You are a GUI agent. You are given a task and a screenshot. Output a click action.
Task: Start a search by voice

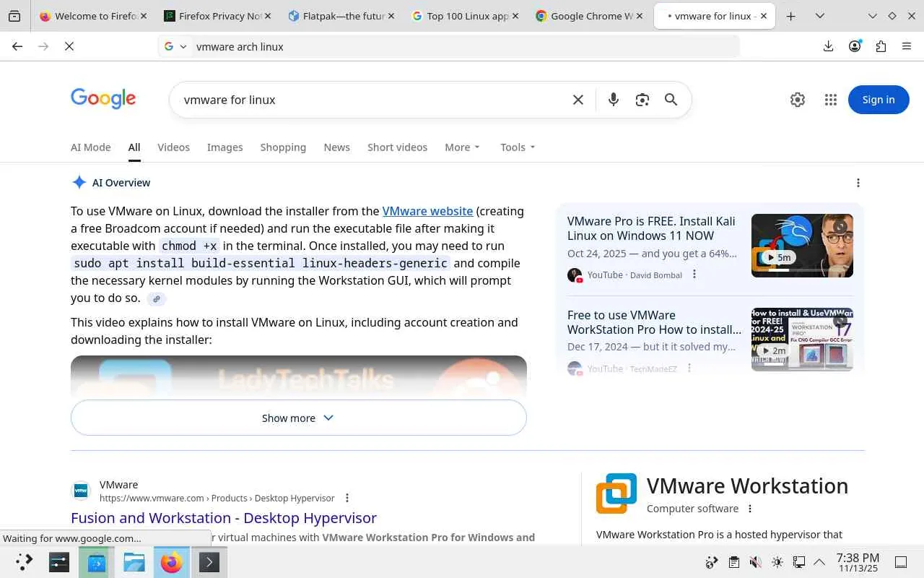pyautogui.click(x=613, y=100)
